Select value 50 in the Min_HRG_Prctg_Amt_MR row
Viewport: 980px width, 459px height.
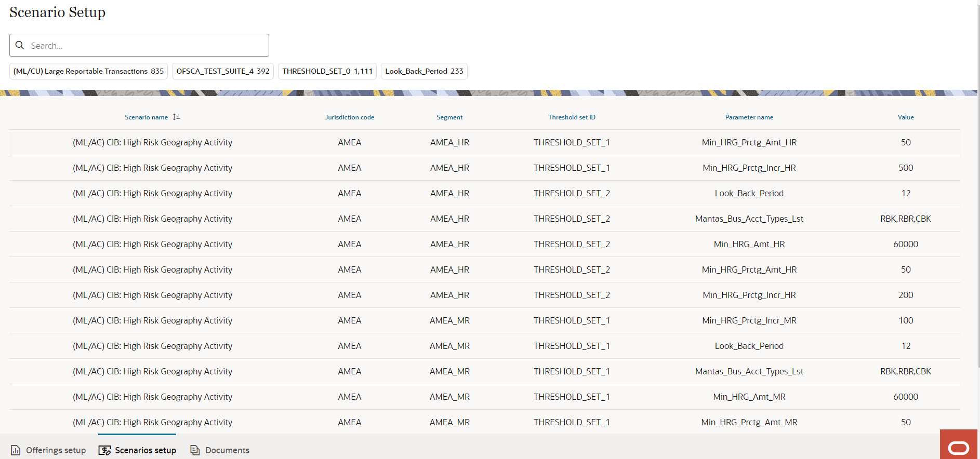click(x=906, y=422)
